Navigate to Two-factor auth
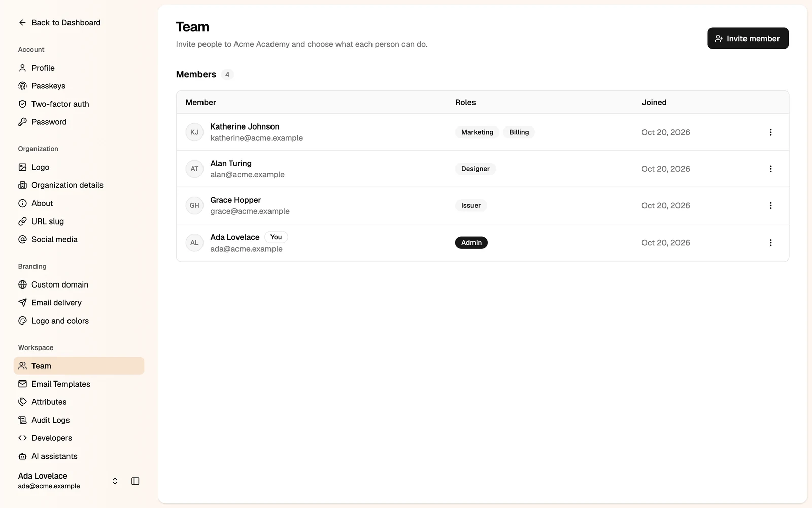The image size is (812, 508). (x=79, y=104)
